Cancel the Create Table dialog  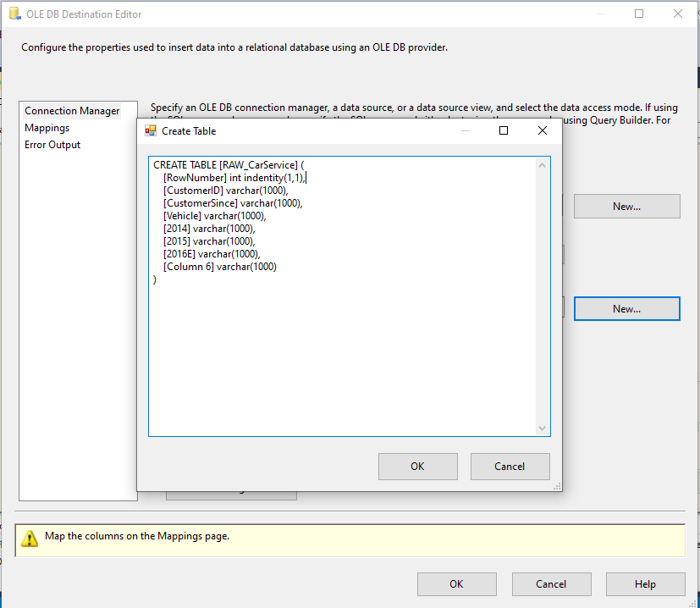point(510,467)
